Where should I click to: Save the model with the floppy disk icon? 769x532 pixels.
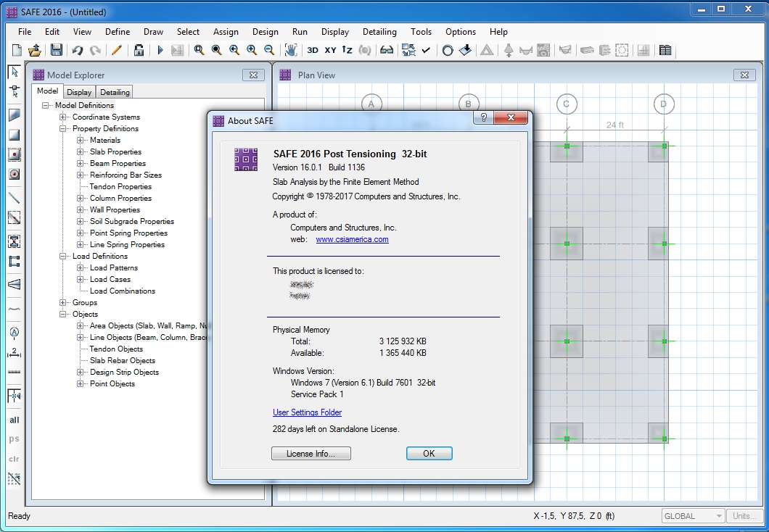pyautogui.click(x=56, y=50)
